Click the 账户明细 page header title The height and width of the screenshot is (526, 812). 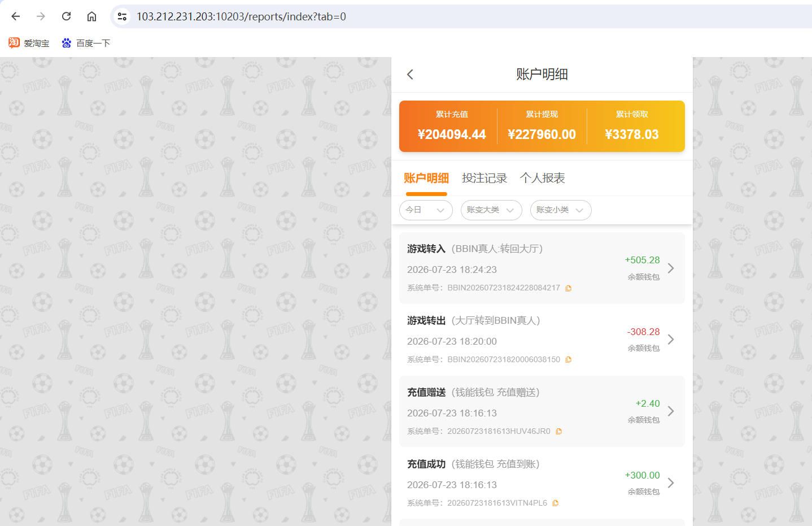(542, 74)
